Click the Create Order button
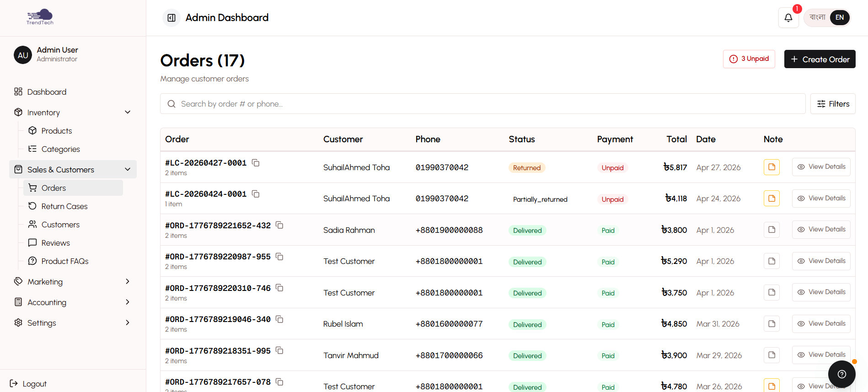868x392 pixels. pyautogui.click(x=820, y=59)
